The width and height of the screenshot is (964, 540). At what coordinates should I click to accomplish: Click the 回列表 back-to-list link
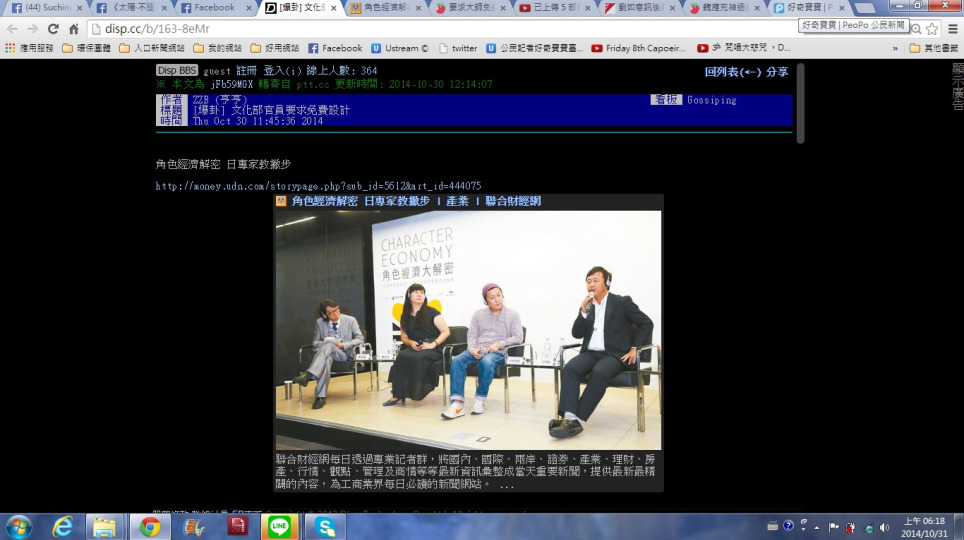[x=732, y=72]
